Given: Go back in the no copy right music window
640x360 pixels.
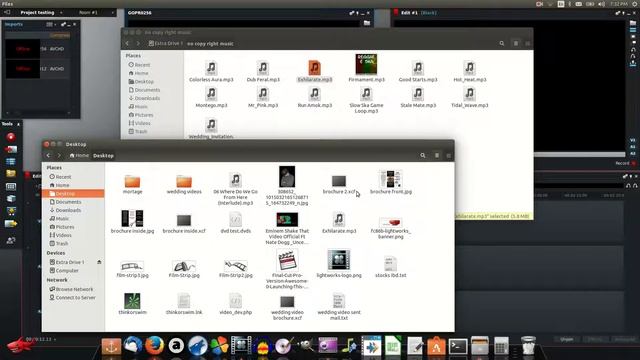Looking at the screenshot, I should 127,43.
